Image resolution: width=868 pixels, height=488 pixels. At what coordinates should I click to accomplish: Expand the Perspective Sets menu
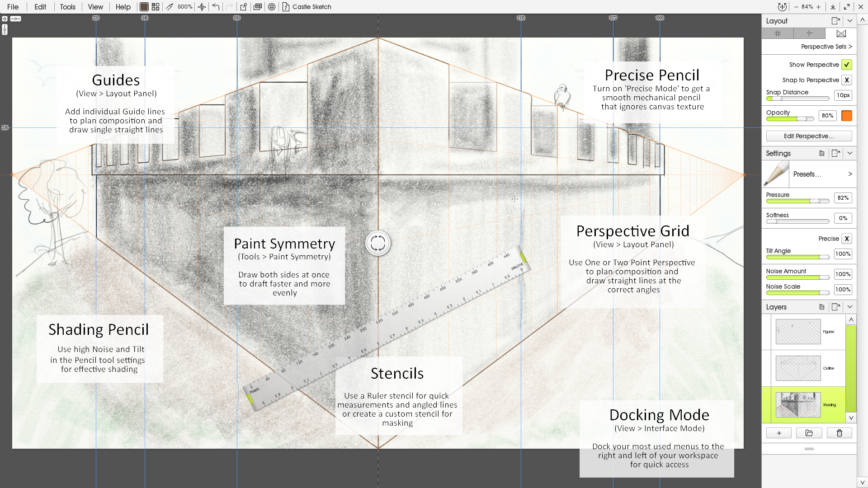click(x=826, y=47)
